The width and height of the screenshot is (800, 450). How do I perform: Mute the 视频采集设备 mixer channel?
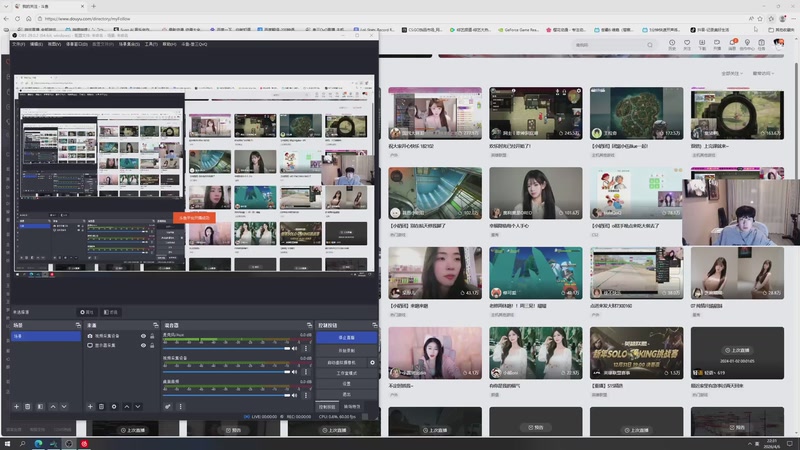[294, 372]
